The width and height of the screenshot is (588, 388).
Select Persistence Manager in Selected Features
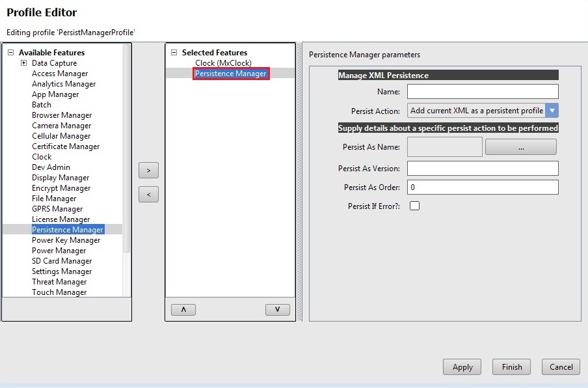231,74
